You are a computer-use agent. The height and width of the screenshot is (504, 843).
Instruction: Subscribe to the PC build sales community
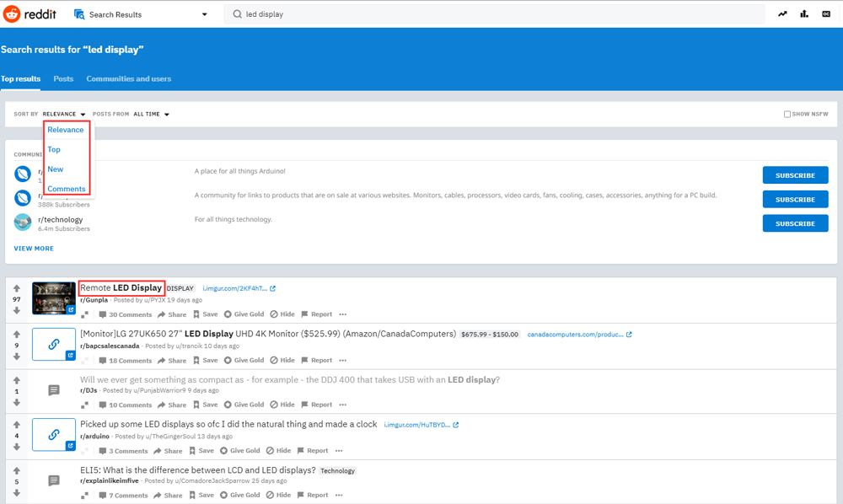click(795, 200)
